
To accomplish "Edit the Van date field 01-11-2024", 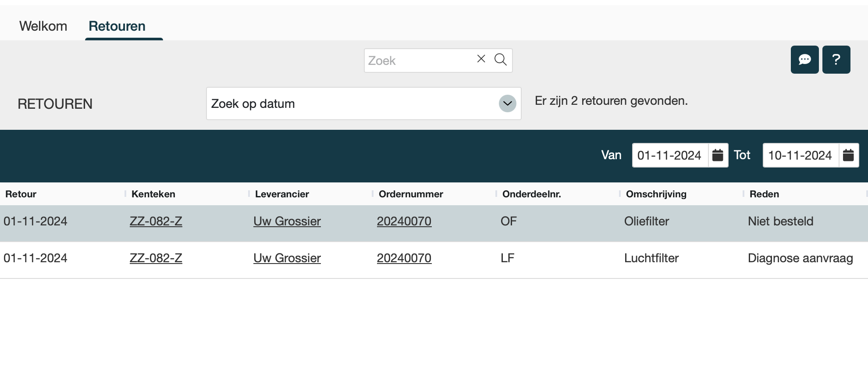I will (669, 155).
